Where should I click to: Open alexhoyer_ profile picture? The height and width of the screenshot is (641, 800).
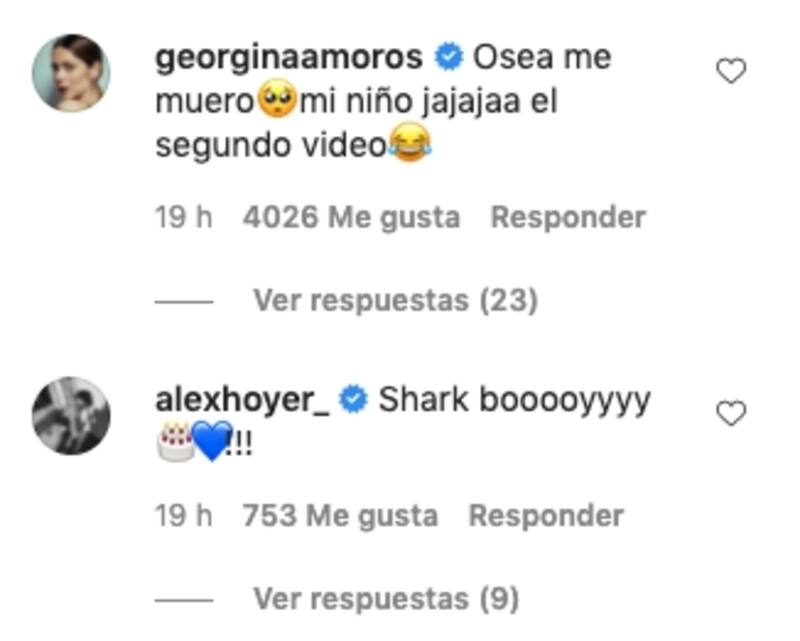(x=71, y=416)
